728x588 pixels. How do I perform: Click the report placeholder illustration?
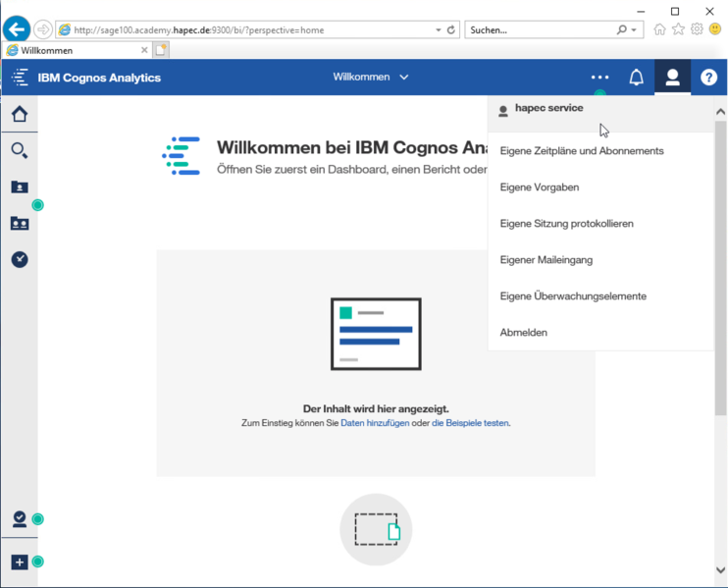(x=376, y=334)
